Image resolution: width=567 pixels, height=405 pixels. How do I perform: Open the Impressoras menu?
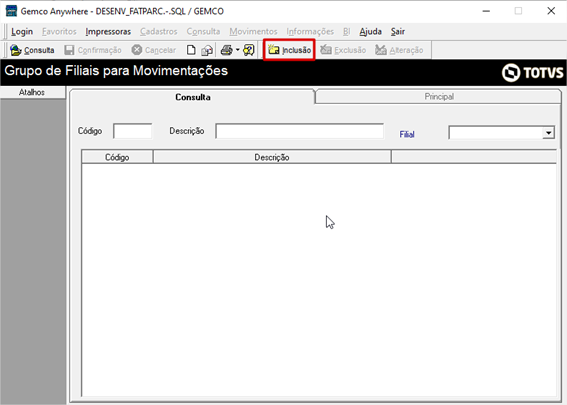tap(108, 31)
